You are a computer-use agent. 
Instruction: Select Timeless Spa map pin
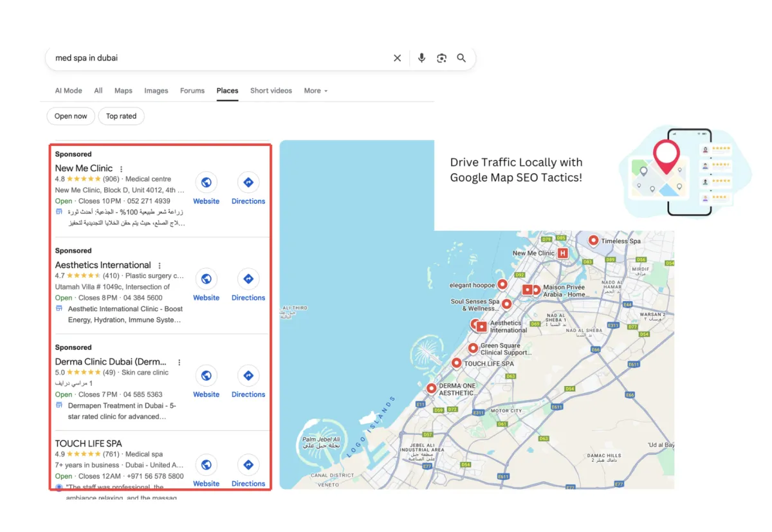[593, 241]
